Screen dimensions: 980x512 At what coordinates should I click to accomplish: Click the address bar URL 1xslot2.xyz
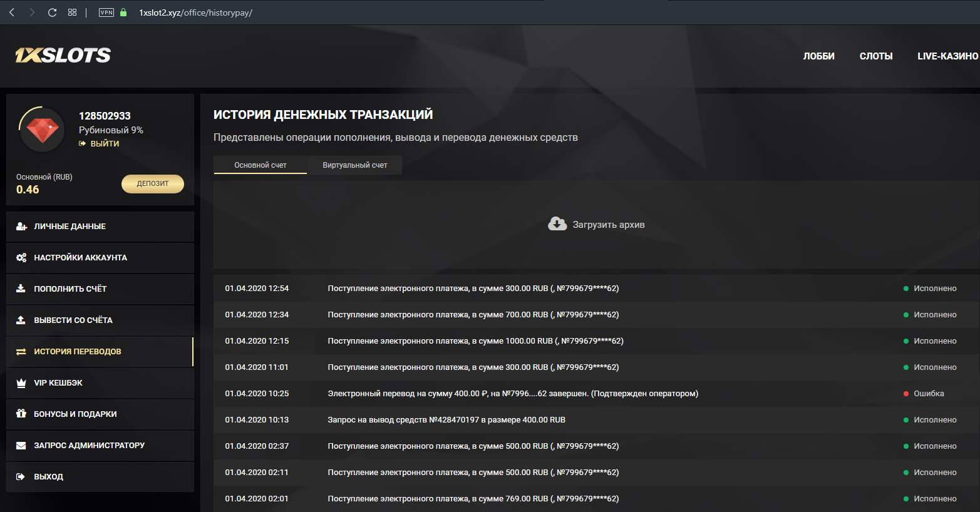[195, 13]
